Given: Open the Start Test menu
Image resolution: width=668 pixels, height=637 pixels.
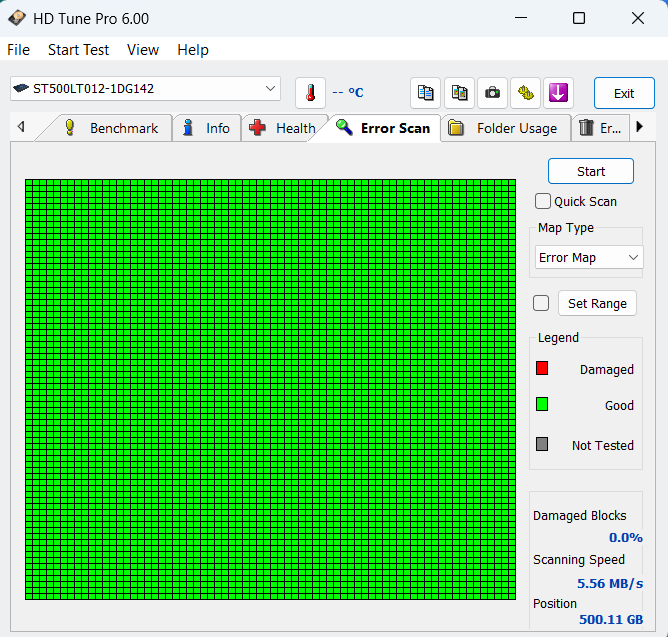Looking at the screenshot, I should coord(78,50).
